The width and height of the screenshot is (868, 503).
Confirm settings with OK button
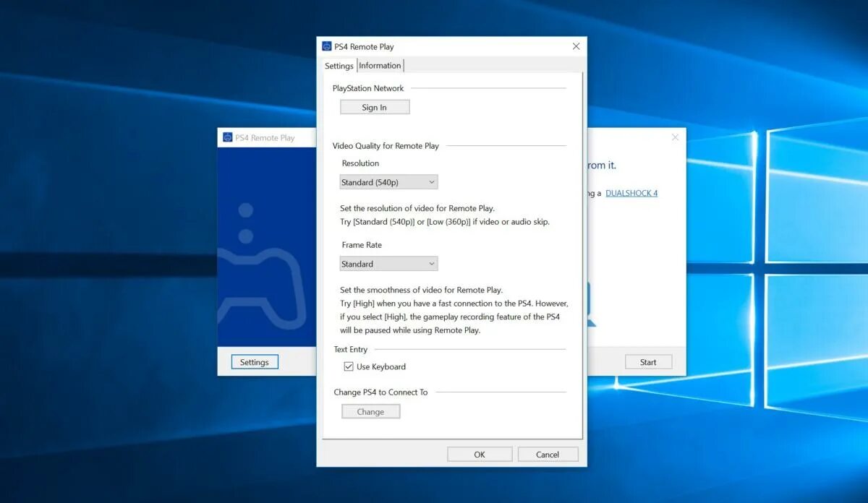[480, 455]
